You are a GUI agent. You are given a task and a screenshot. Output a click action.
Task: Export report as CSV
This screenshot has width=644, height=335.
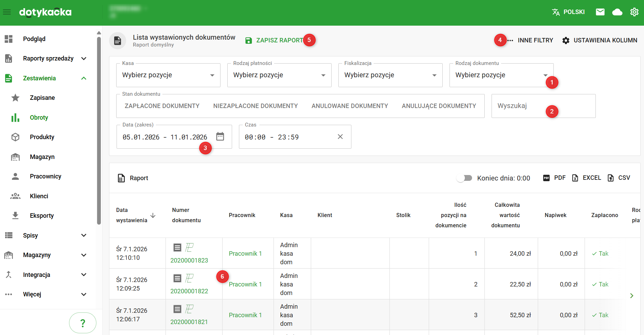click(x=619, y=178)
